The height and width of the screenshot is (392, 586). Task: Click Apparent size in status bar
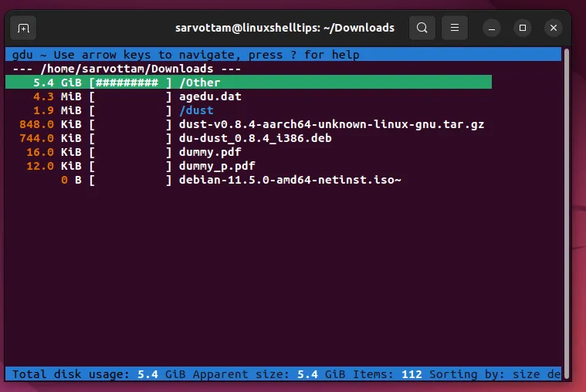click(269, 374)
